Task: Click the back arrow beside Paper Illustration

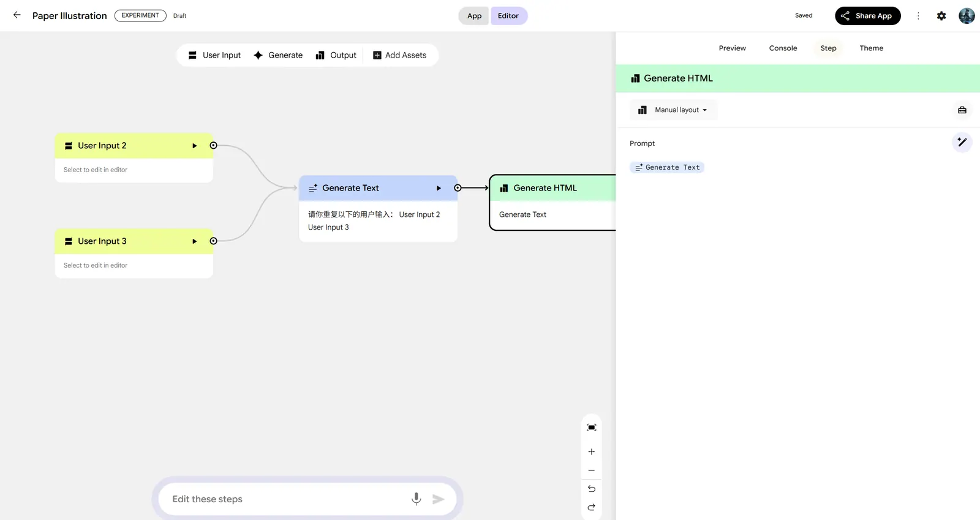Action: click(17, 15)
